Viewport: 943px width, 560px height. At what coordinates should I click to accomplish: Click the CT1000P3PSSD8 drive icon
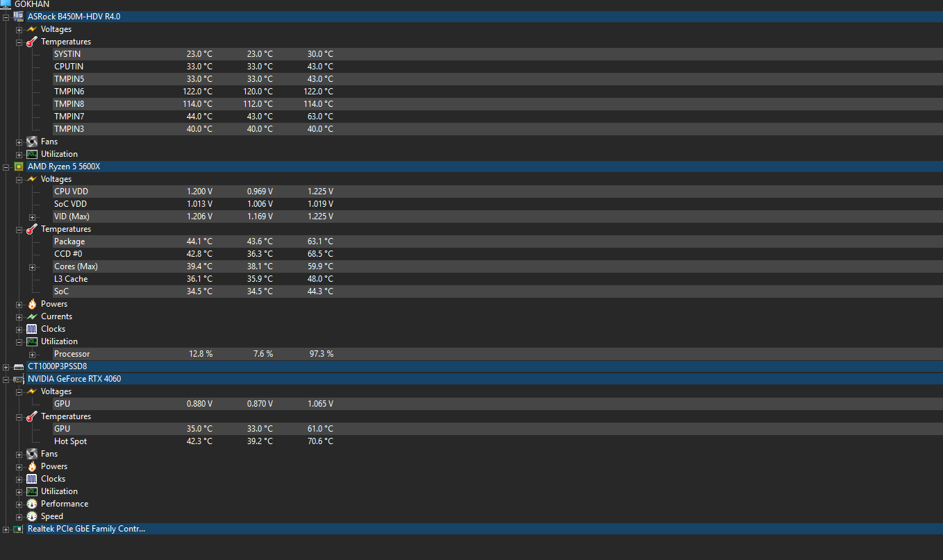(x=19, y=366)
